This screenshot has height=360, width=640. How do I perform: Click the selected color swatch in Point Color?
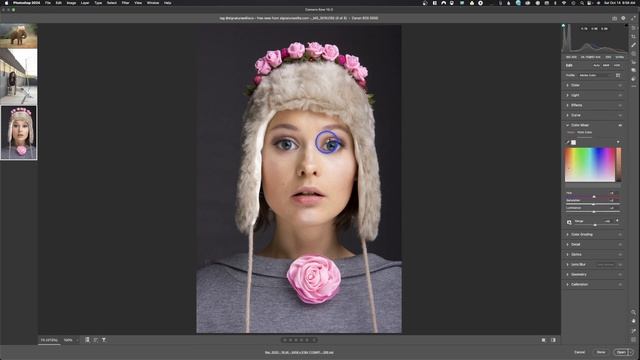click(x=573, y=142)
